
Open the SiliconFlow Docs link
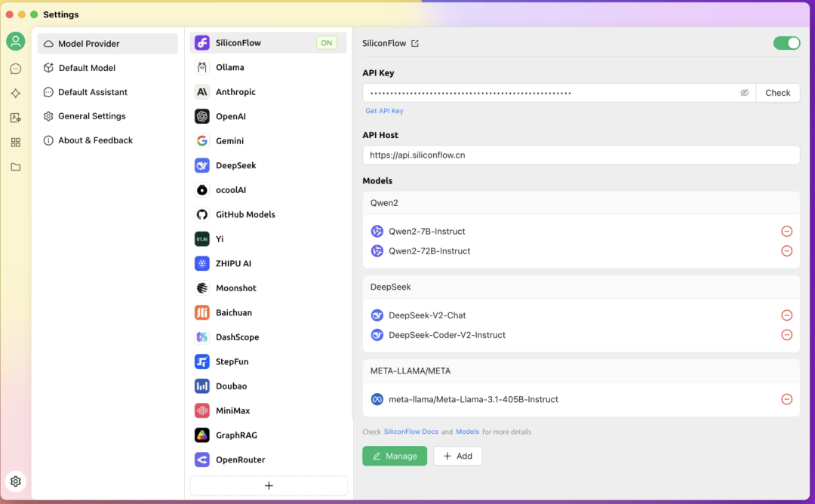[411, 432]
